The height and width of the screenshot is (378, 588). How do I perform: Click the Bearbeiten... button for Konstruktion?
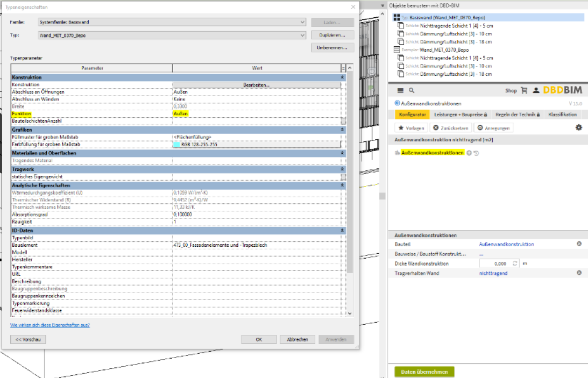256,85
